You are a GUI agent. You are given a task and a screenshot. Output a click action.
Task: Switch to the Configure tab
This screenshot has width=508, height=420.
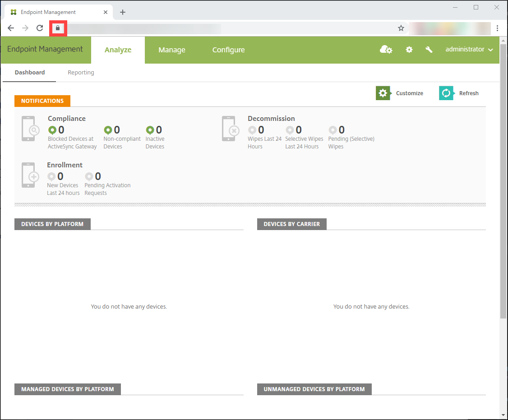pos(228,50)
